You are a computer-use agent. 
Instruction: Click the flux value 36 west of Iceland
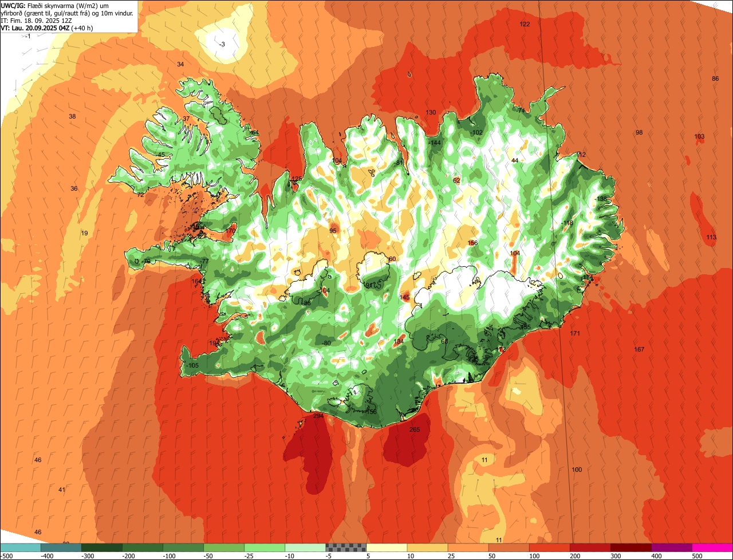pos(74,188)
